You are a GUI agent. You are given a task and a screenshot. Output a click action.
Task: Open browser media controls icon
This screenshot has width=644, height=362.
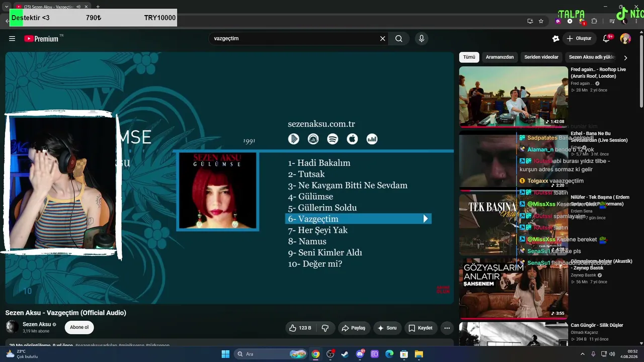click(x=612, y=21)
